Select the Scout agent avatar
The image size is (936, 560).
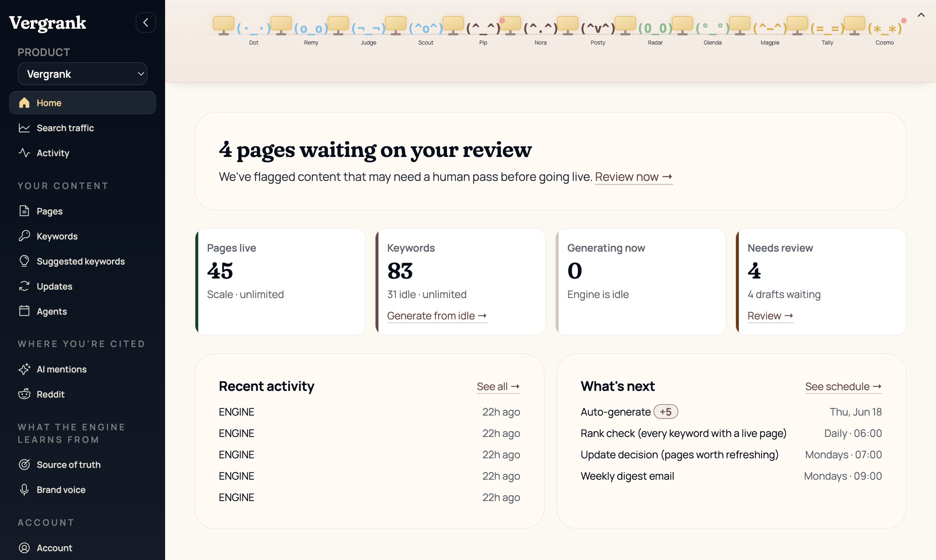(426, 28)
